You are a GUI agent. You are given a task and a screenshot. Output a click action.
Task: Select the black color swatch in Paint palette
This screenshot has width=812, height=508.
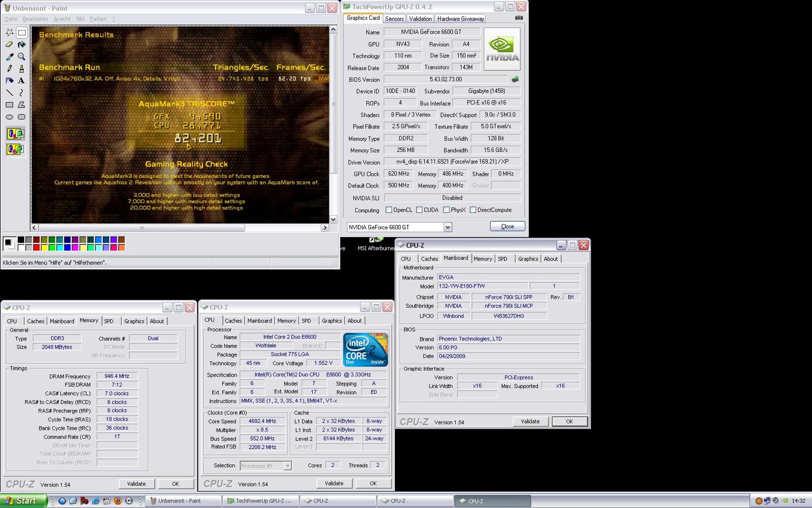pyautogui.click(x=21, y=240)
